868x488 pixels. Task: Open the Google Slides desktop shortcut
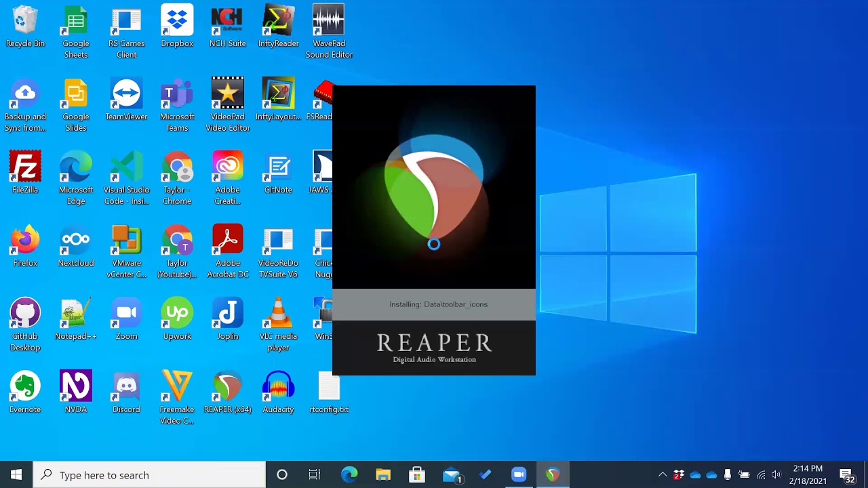[76, 106]
